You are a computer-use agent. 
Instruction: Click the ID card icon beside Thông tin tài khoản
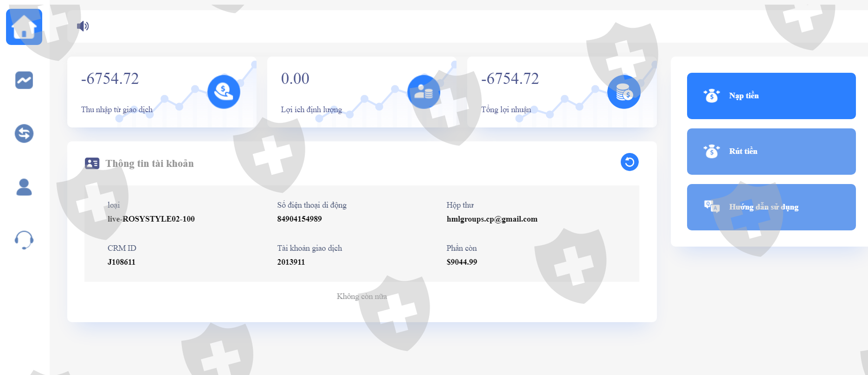click(x=92, y=163)
